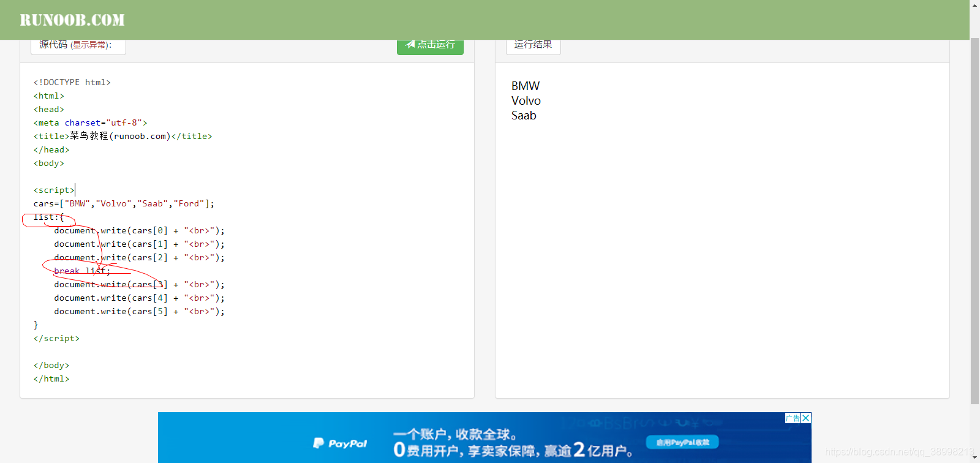Click the document.write(cars[4]) line
980x463 pixels.
click(139, 298)
